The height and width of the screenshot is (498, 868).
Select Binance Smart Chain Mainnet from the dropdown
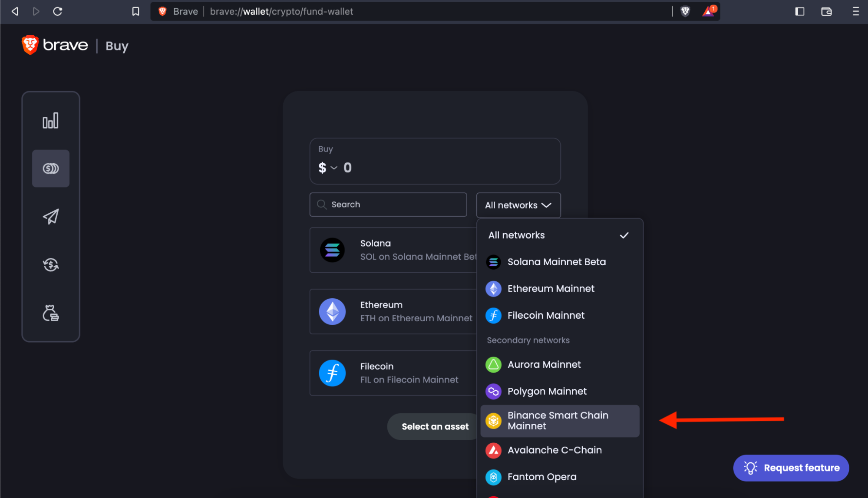point(558,420)
